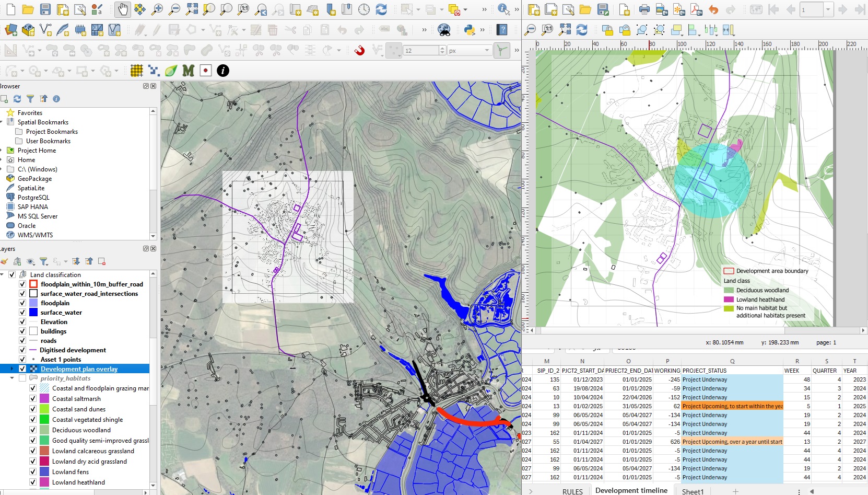Click the Zoom In magnifier tool
This screenshot has width=868, height=495.
[157, 9]
